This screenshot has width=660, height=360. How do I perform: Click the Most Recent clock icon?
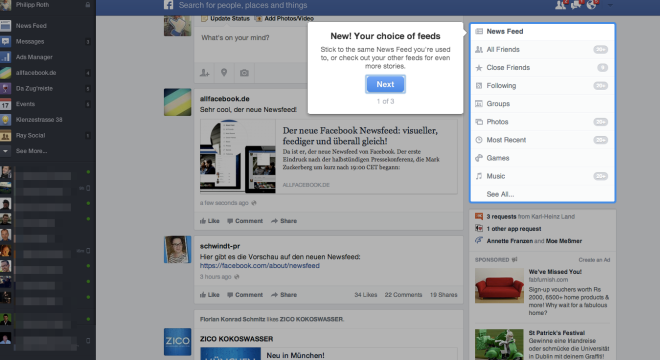point(479,140)
